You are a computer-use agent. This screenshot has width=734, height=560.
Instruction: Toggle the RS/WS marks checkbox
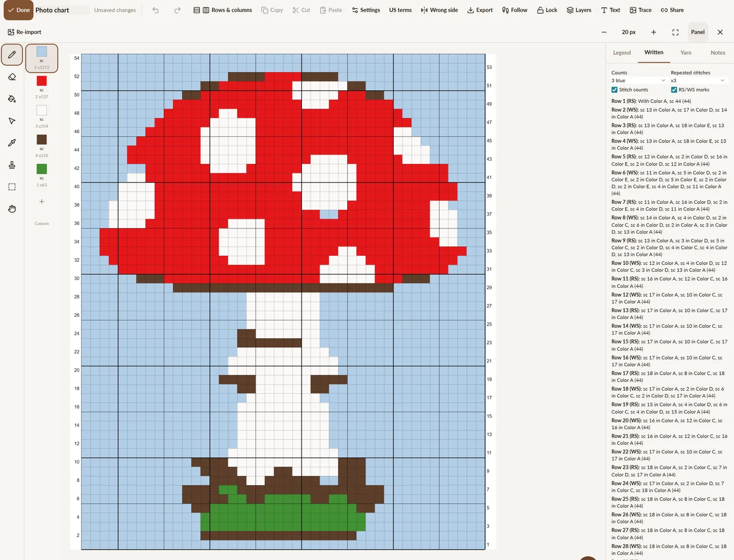point(674,90)
